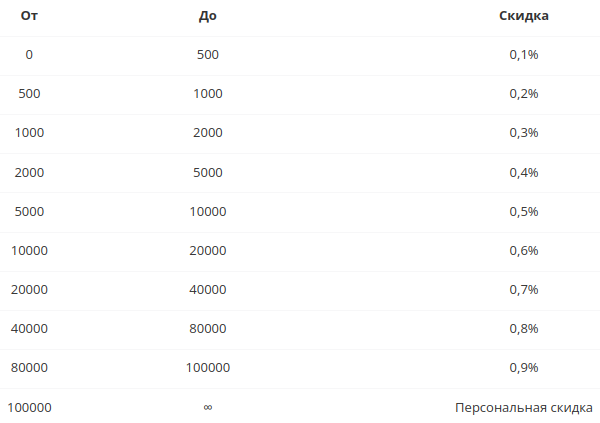This screenshot has height=423, width=600.
Task: Click the 'До' value 500 in first row
Action: (x=208, y=55)
